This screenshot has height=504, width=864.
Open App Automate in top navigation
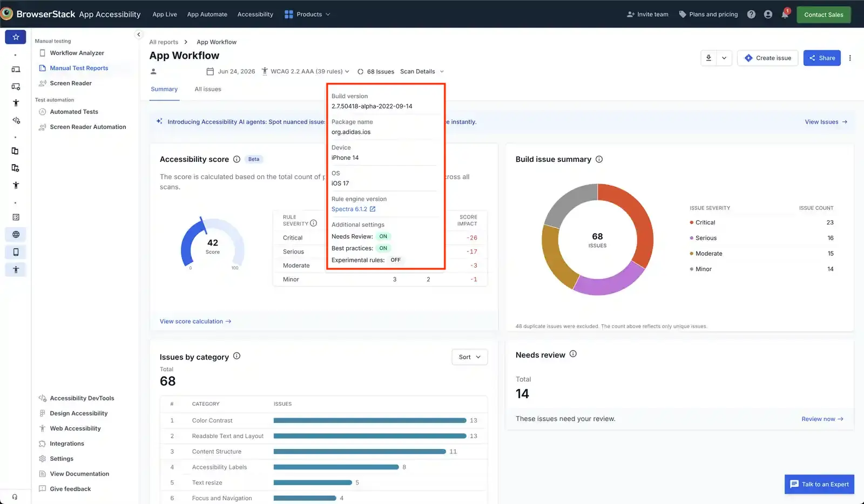(207, 15)
